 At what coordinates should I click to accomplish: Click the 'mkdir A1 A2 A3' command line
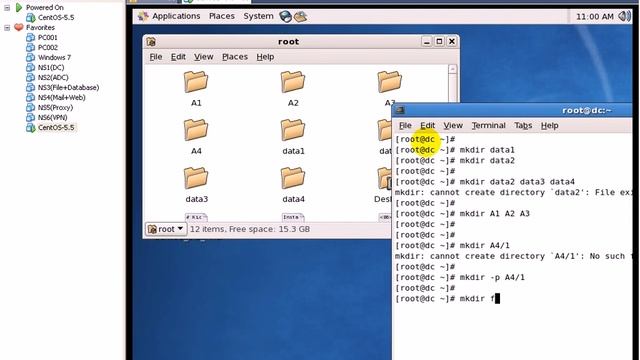(x=462, y=213)
